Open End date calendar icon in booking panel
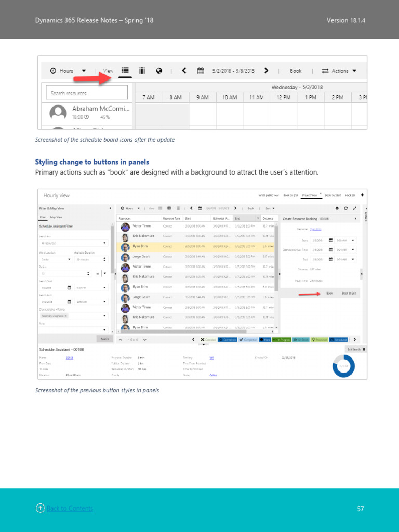The image size is (399, 532). click(330, 260)
